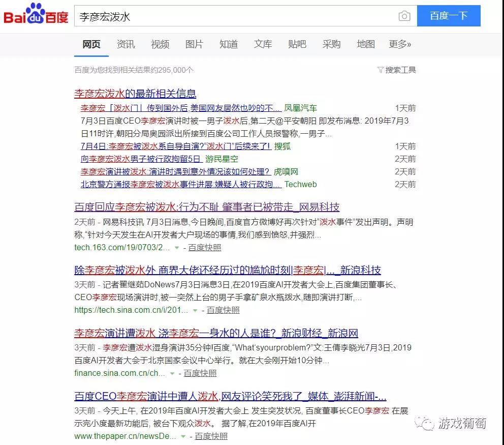504x445 pixels.
Task: Click the Baidu logo
Action: pyautogui.click(x=36, y=14)
